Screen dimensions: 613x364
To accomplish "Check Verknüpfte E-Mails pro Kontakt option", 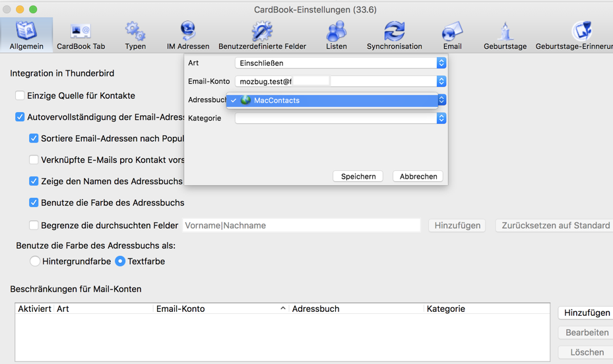I will [34, 160].
